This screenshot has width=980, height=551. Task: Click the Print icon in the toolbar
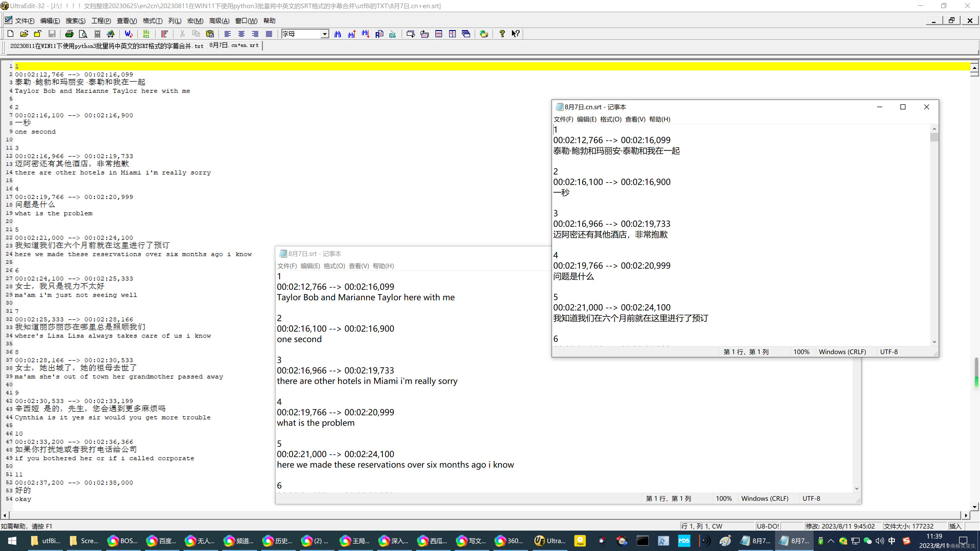[69, 34]
